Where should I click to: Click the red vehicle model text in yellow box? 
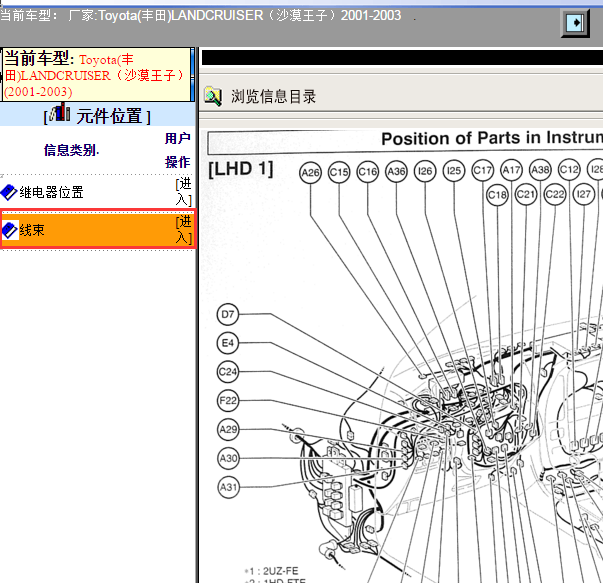click(x=94, y=75)
